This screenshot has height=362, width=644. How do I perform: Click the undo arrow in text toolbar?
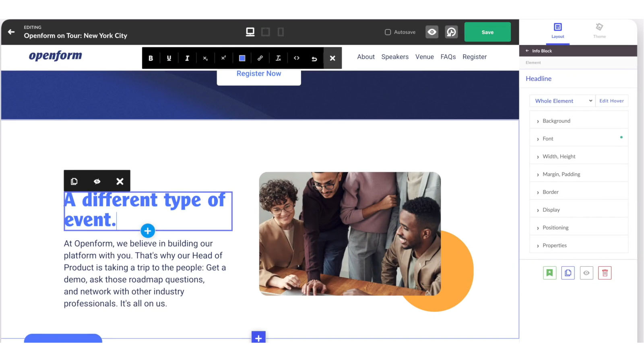[x=314, y=58]
